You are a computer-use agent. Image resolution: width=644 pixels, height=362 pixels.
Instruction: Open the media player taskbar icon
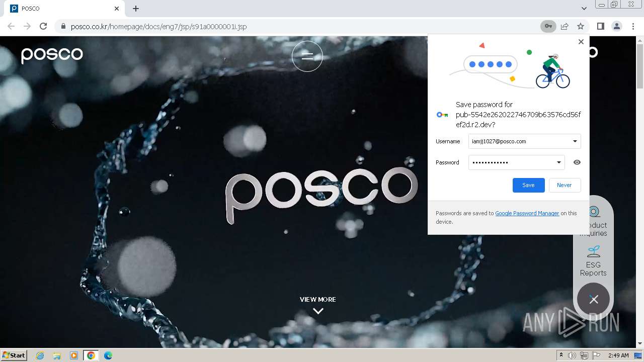(74, 355)
